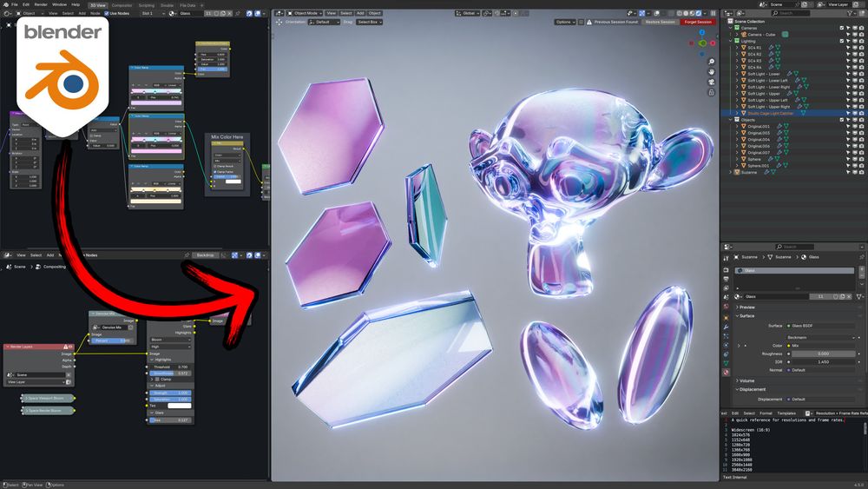
Task: Toggle Clamp Result checkbox on Mix node
Action: 214,166
